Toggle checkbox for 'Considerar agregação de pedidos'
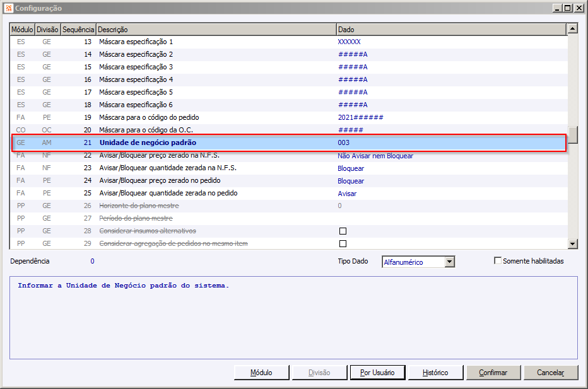588x389 pixels. [343, 243]
